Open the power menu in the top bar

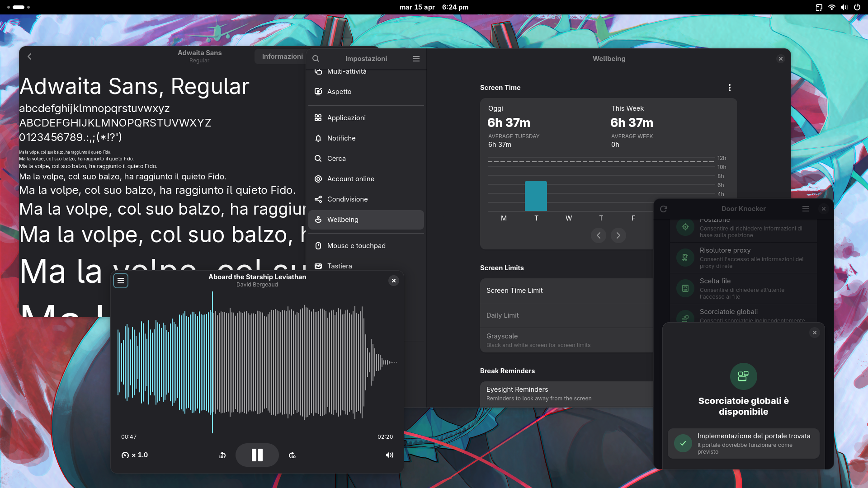(x=857, y=7)
